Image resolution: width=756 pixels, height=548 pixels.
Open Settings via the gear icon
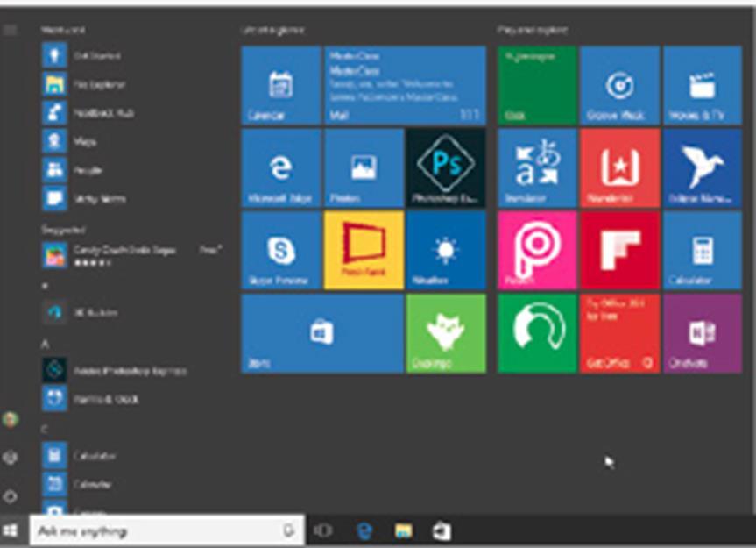tap(11, 457)
